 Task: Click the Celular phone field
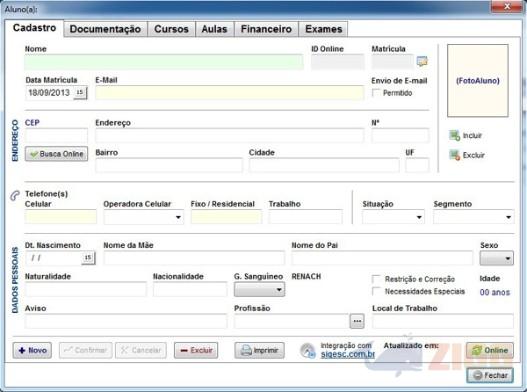tap(61, 217)
